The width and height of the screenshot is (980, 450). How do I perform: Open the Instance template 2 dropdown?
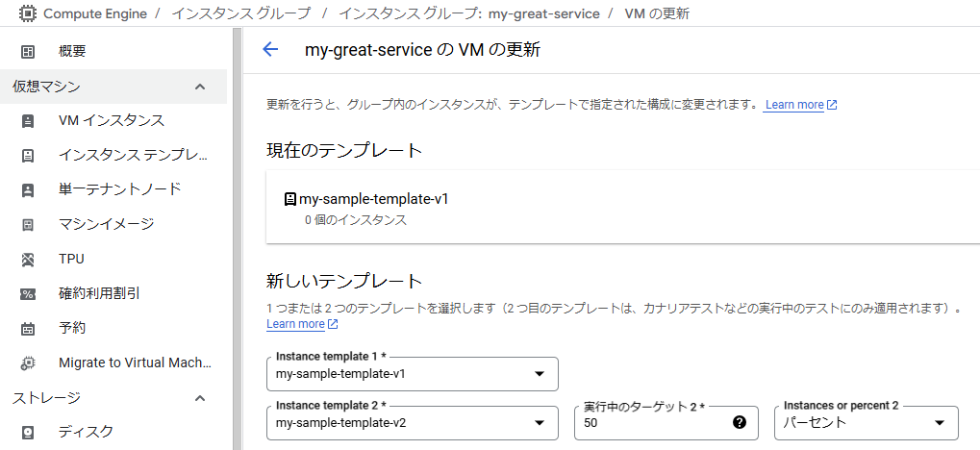[x=413, y=422]
